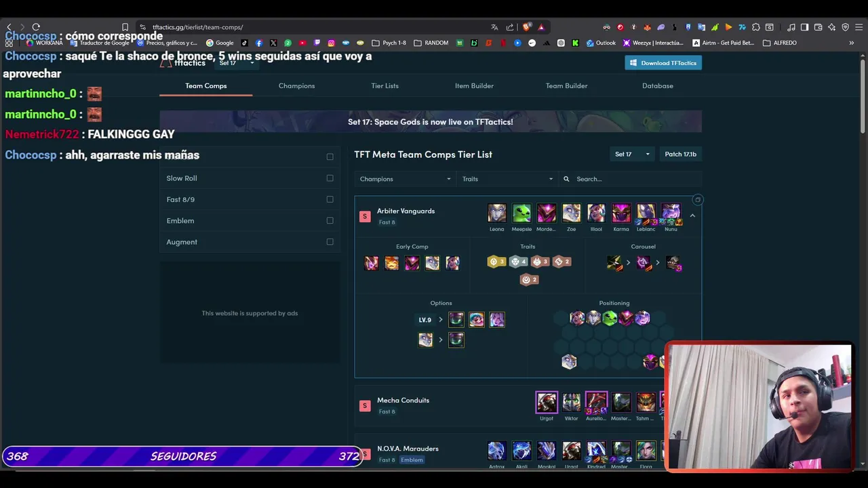This screenshot has width=868, height=488.
Task: Open the Team Builder tab
Action: pos(566,85)
